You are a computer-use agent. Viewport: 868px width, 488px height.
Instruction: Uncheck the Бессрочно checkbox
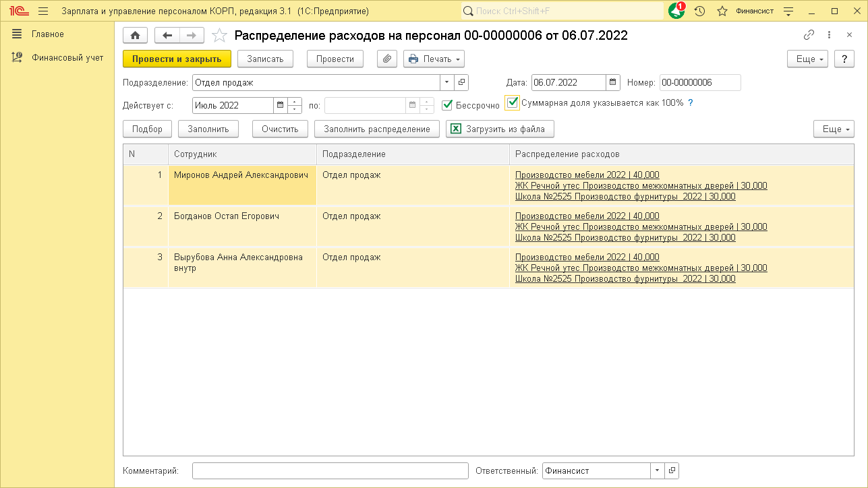click(447, 104)
